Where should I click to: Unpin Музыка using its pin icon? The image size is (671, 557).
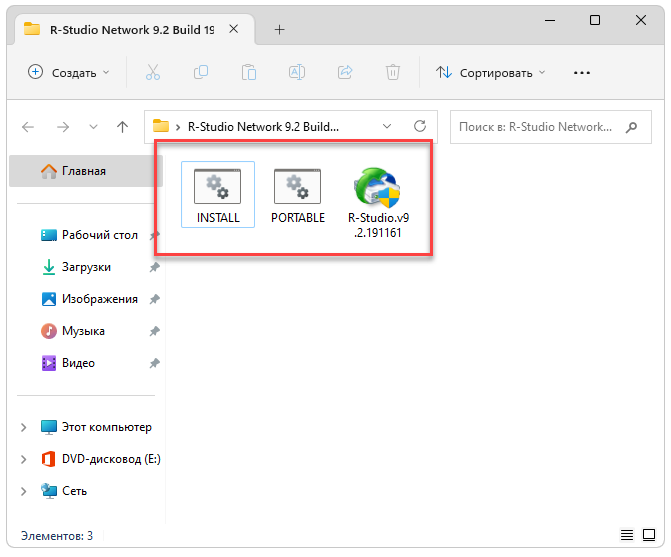[x=154, y=331]
